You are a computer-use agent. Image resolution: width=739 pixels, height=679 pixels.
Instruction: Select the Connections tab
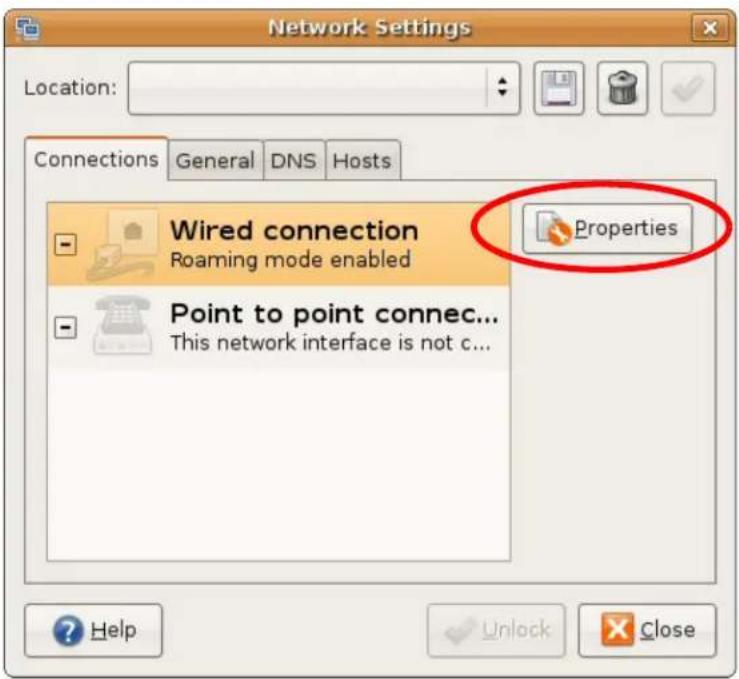[96, 159]
